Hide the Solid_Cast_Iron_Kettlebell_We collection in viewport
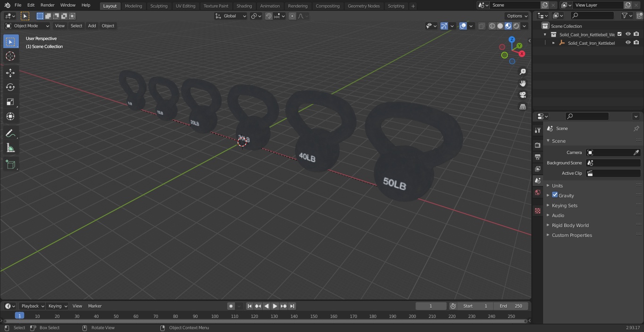This screenshot has height=332, width=644. click(x=628, y=34)
